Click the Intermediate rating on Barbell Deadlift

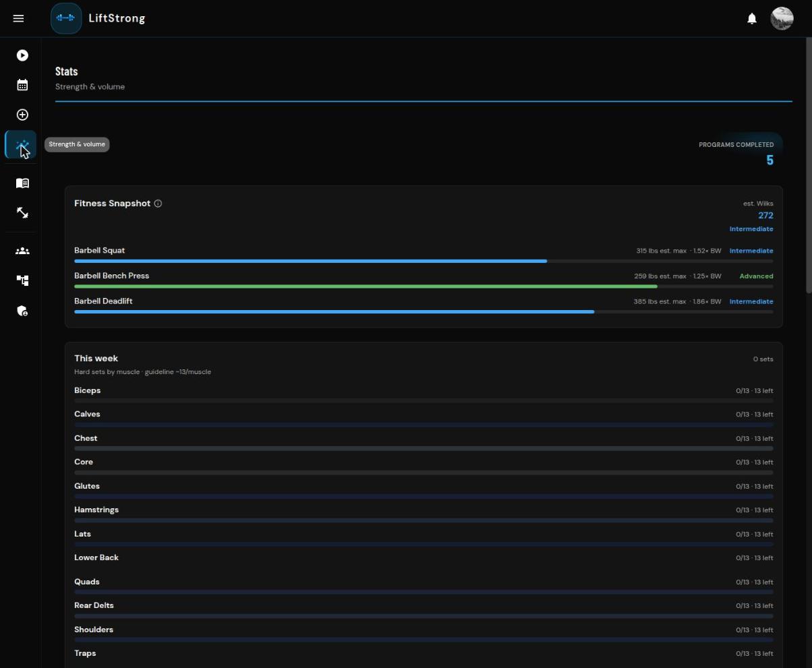[751, 302]
